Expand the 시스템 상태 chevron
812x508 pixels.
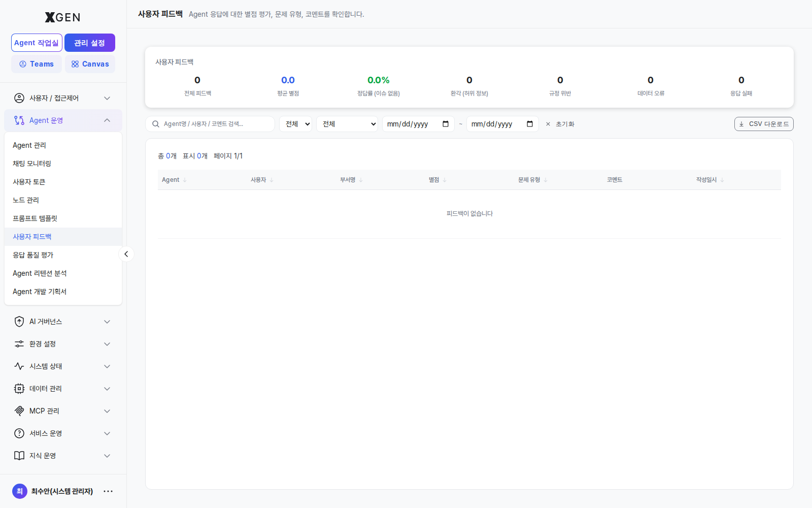(107, 366)
